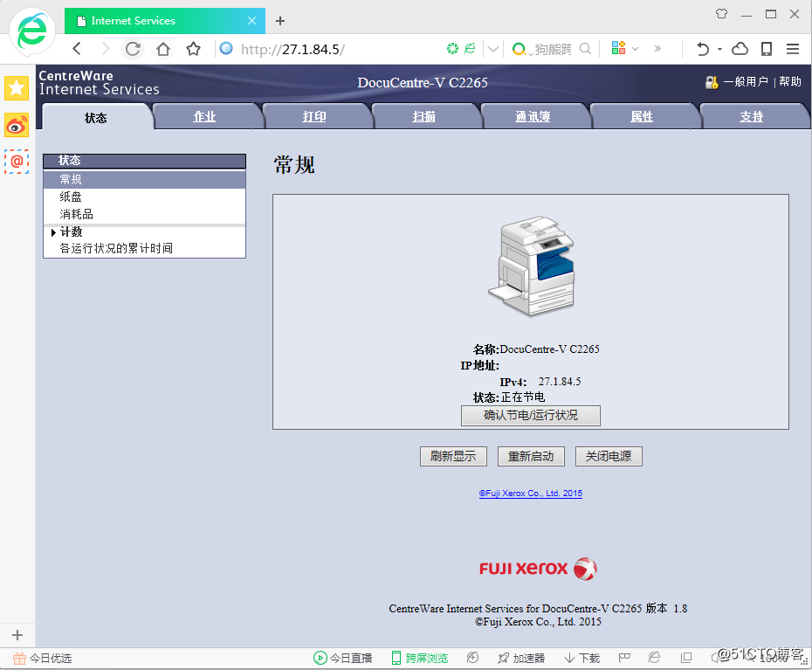
Task: Switch to the 属性 tab
Action: (x=642, y=116)
